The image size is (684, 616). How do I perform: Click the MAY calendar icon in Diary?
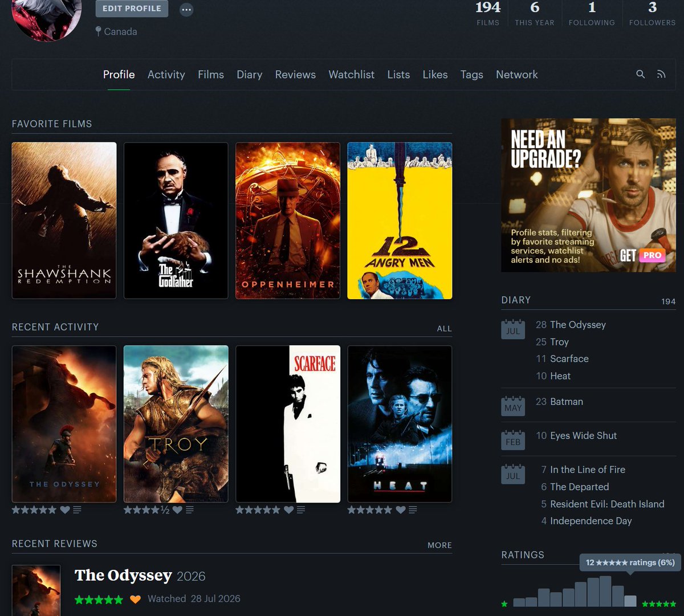pyautogui.click(x=513, y=406)
